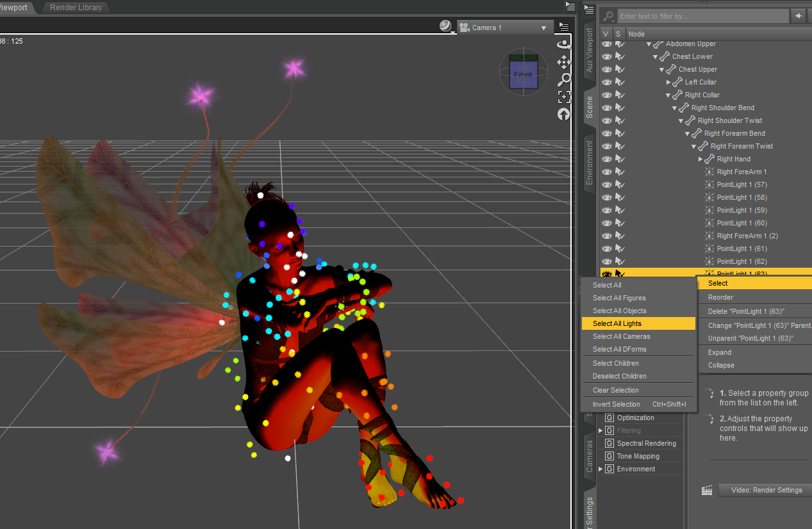Hide Abdomen Upper via its eye icon
Viewport: 812px width, 529px height.
606,44
